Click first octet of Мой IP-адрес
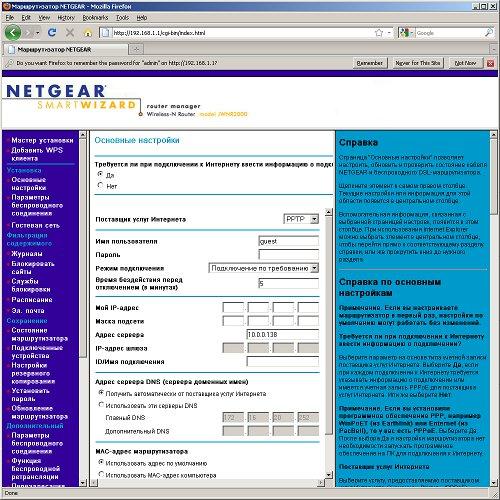This screenshot has height=500, width=500. 233,307
